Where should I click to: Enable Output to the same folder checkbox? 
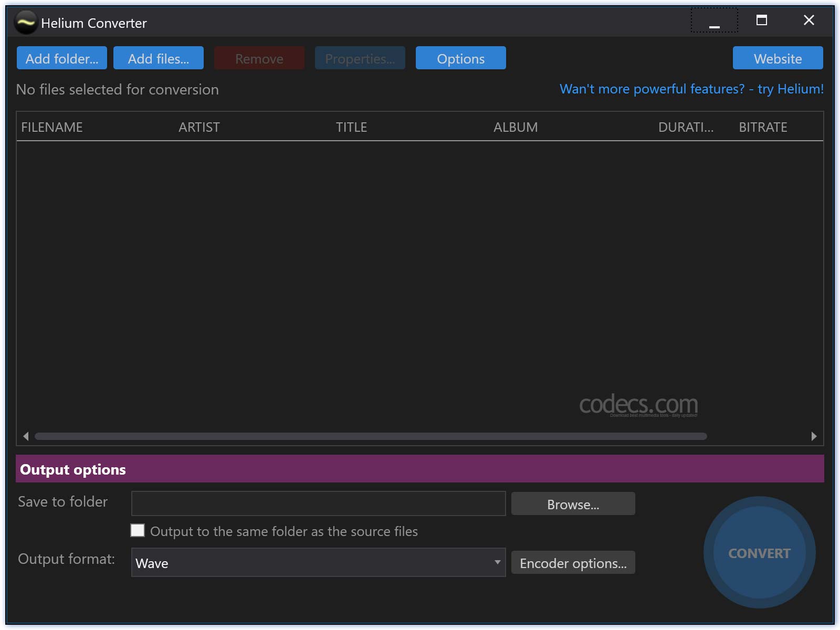(x=138, y=530)
